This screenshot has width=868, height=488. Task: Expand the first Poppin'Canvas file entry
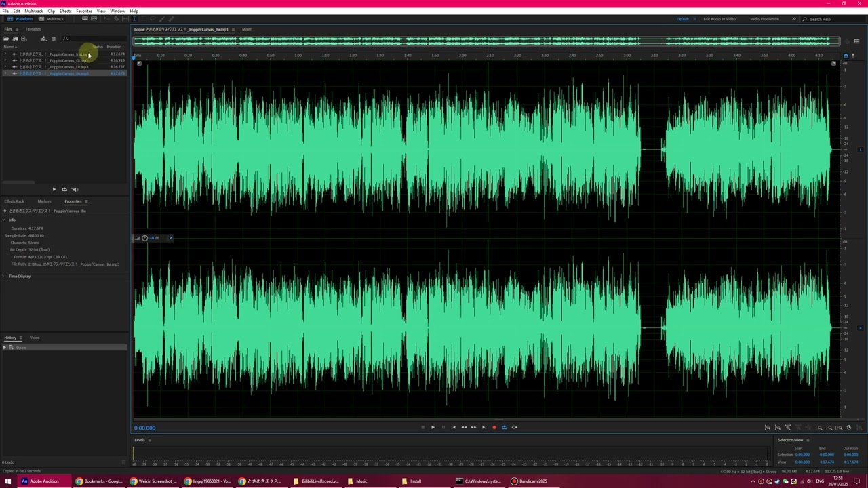pyautogui.click(x=5, y=54)
